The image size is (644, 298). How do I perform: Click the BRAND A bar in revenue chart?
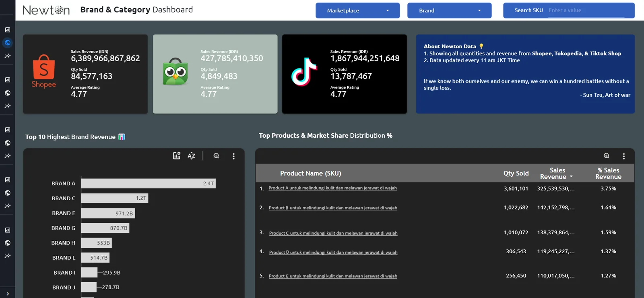148,184
